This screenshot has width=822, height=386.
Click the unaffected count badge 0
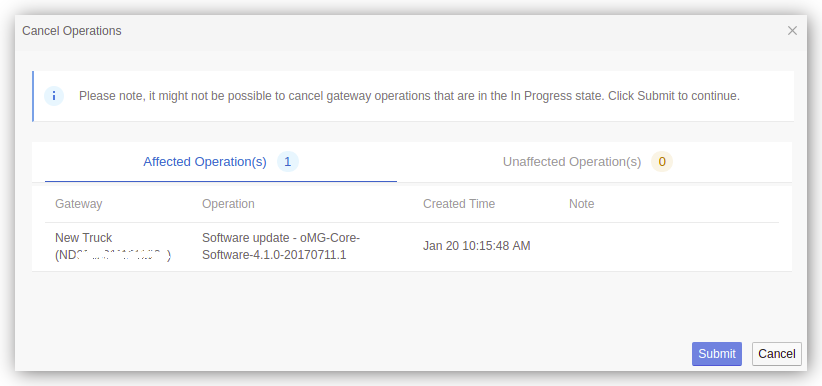(662, 162)
